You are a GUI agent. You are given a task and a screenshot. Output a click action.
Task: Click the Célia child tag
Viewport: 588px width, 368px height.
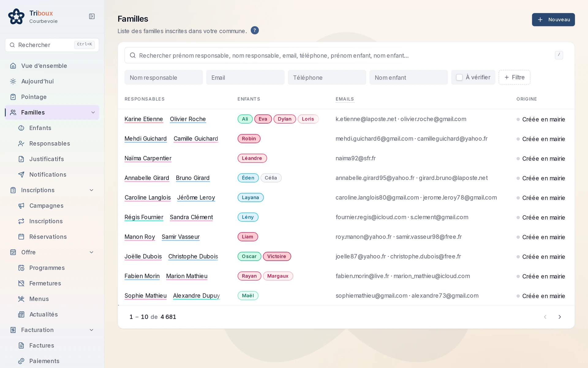point(271,178)
